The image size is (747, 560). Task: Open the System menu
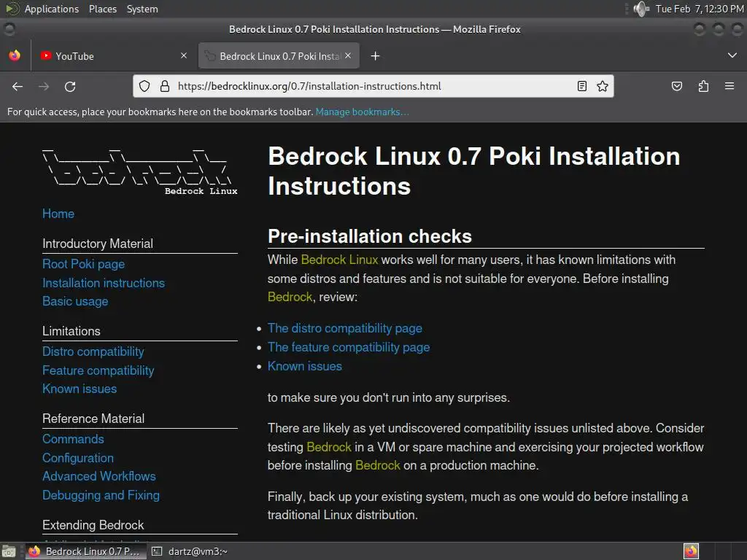pos(142,9)
